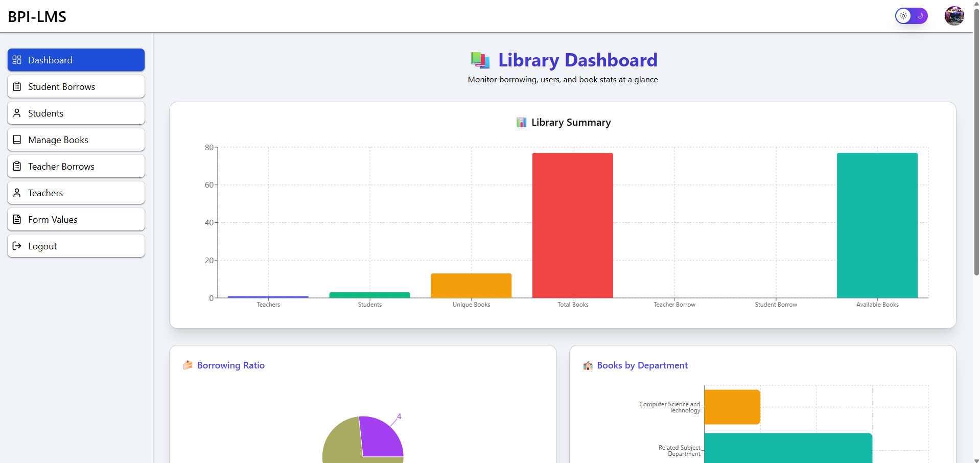Open the Dashboard menu item
Viewport: 980px width, 463px height.
76,60
